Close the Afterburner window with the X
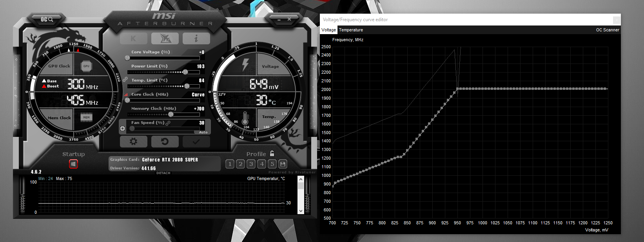644x242 pixels. tap(289, 19)
